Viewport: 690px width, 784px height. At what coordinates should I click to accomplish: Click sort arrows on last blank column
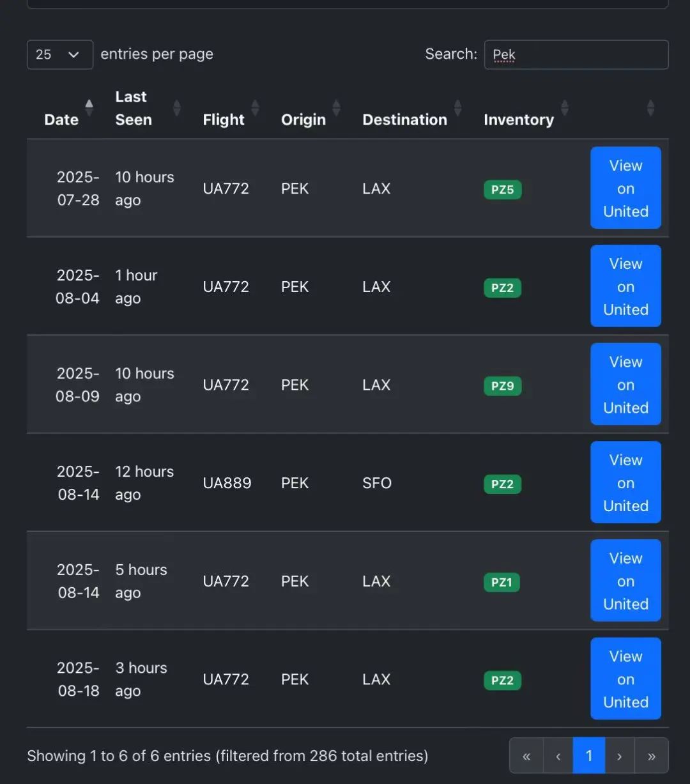pyautogui.click(x=650, y=108)
